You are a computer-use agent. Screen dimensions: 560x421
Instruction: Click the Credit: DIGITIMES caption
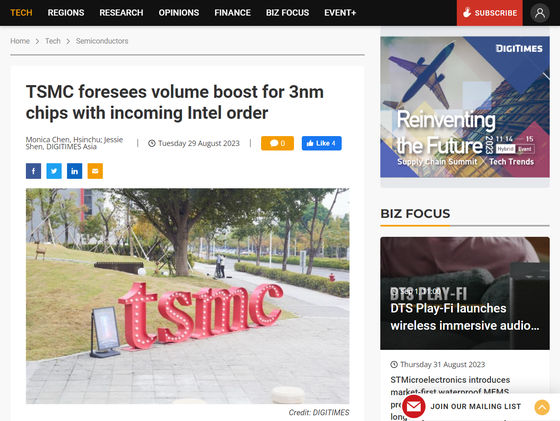(x=319, y=412)
